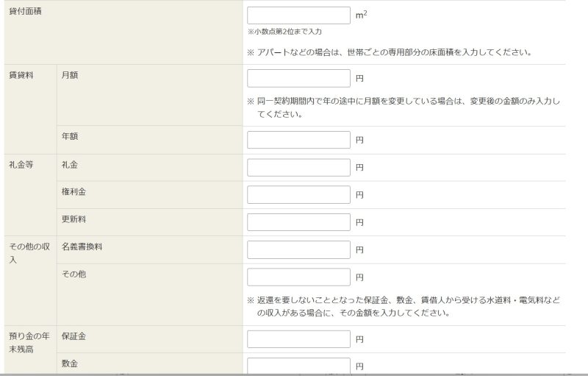Click the 小数点第2位まで入力 hint text

click(284, 32)
